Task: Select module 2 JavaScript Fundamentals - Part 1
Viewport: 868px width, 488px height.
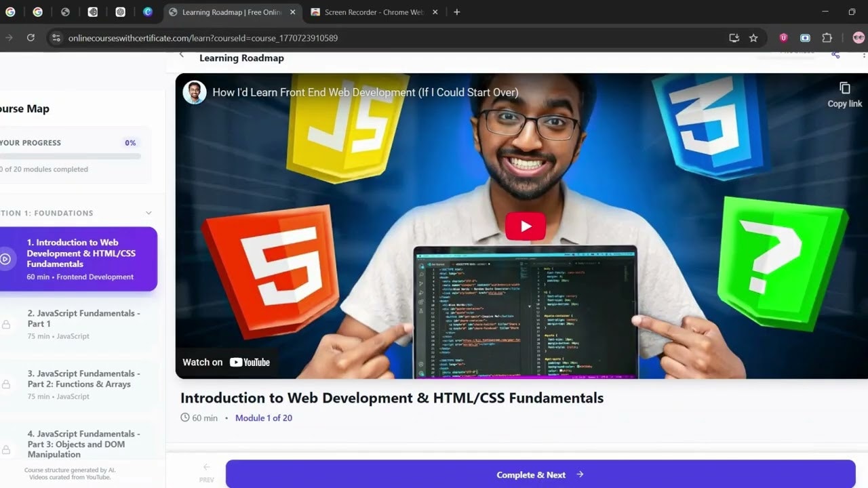Action: [79, 324]
